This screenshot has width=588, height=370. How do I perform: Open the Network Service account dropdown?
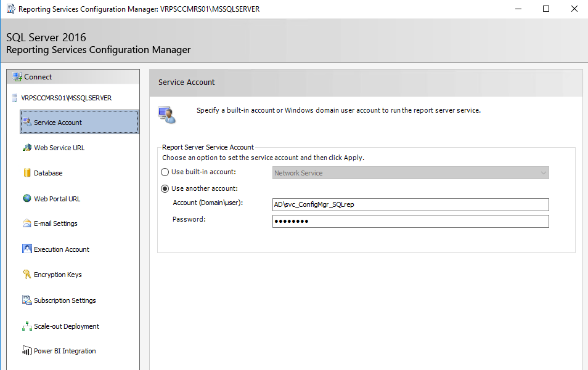[x=410, y=172]
